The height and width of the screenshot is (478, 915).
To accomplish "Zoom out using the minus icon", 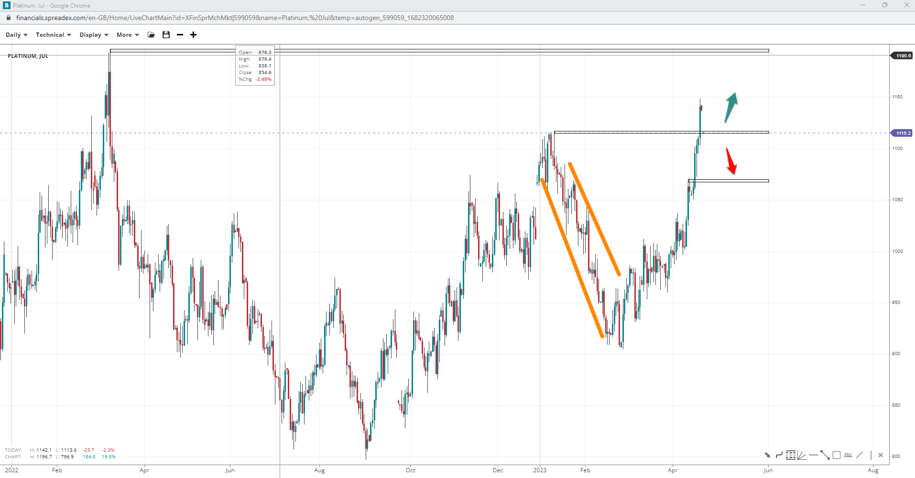I will point(180,35).
